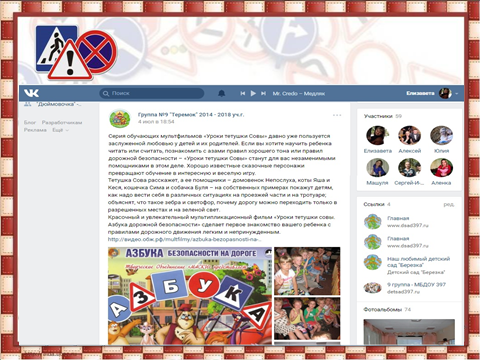Open the Блог footer link
Image resolution: width=480 pixels, height=360 pixels.
(30, 123)
